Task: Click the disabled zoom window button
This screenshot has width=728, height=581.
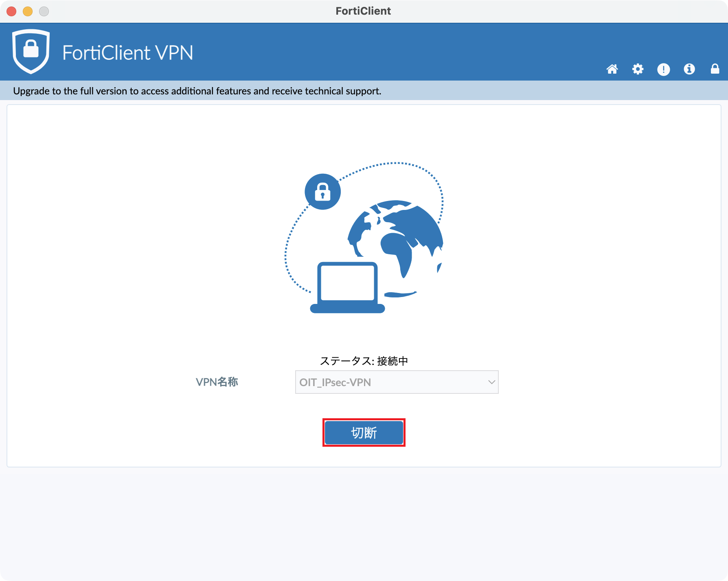Action: (x=44, y=11)
